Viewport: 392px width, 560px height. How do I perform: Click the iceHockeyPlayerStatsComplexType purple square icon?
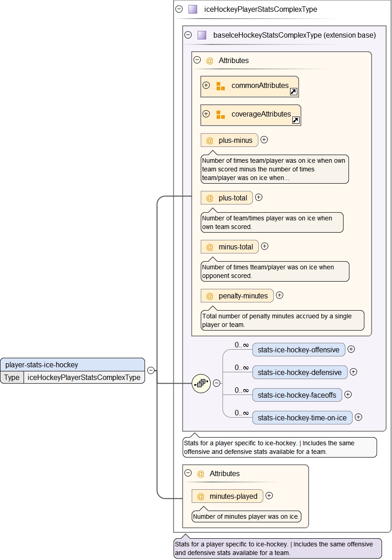(193, 10)
